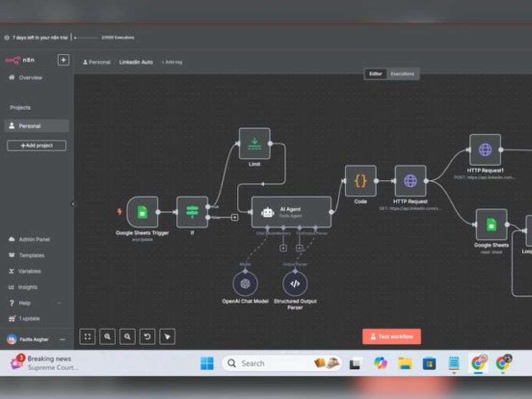Click the Test workflow button
532x399 pixels.
pos(392,337)
